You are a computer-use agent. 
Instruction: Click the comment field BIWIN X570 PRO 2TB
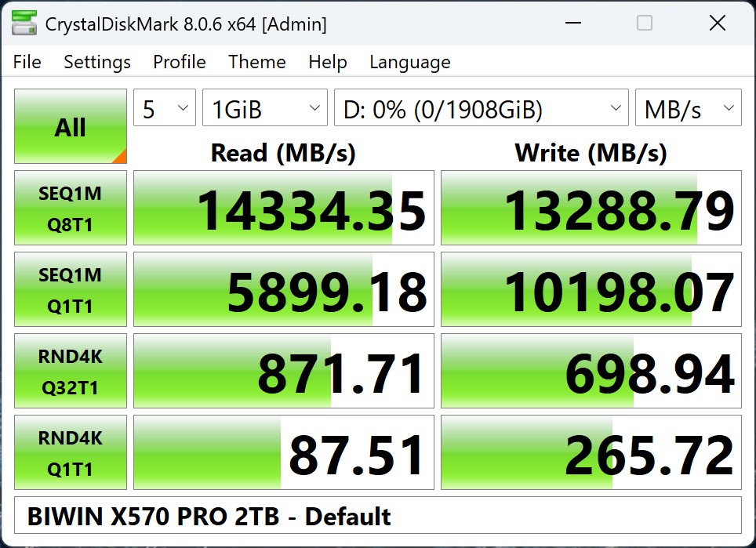click(378, 515)
